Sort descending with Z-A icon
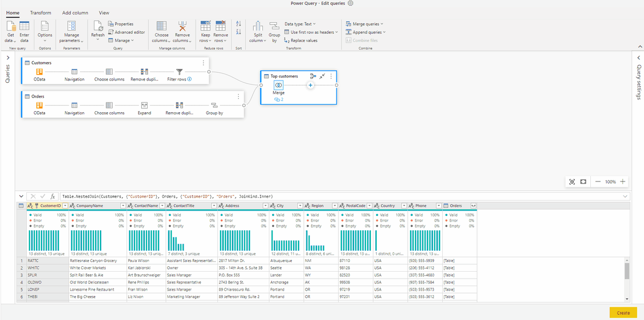Screen dimensions: 644x320 click(x=238, y=33)
